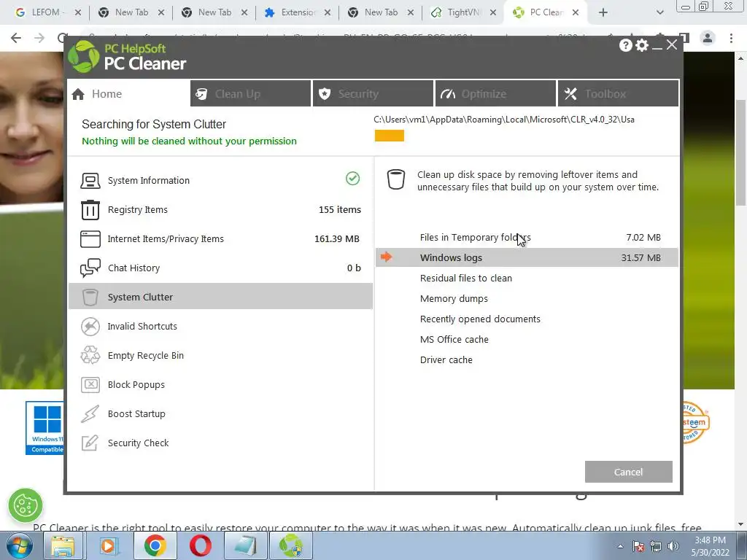Click the System Clutter bin icon

click(90, 297)
